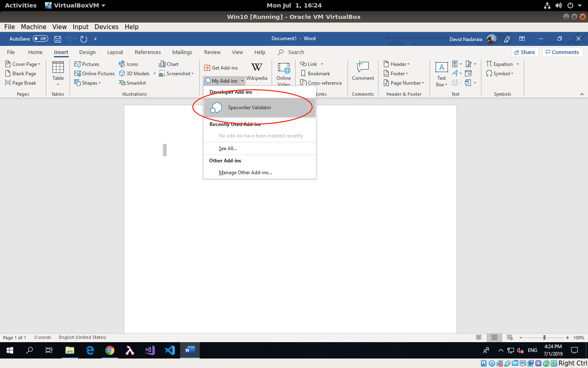Insert a Cross-reference
This screenshot has height=368, width=588.
point(321,83)
